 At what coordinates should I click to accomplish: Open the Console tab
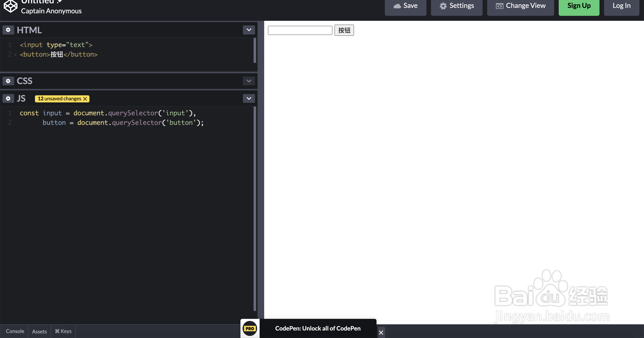[x=15, y=331]
